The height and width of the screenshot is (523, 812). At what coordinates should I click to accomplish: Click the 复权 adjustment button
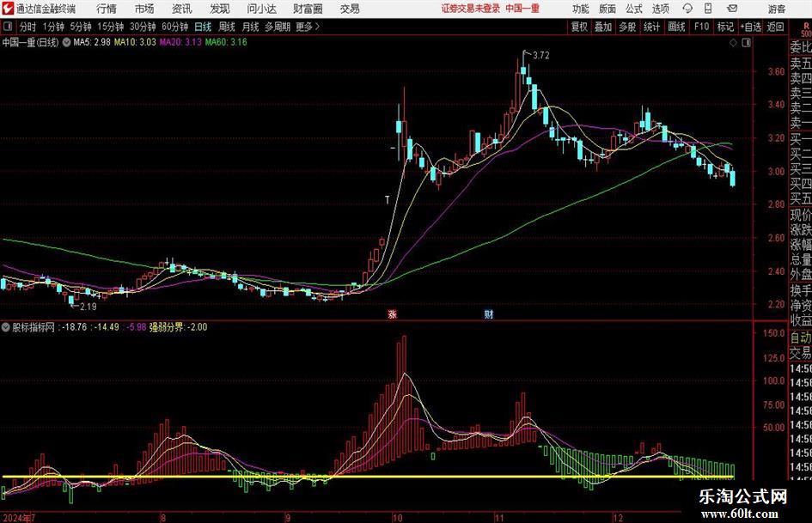click(x=579, y=27)
